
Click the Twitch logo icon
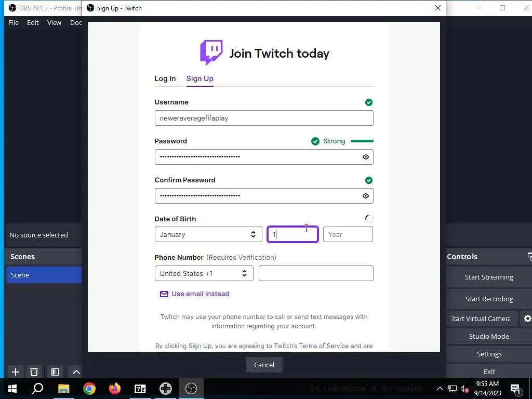[211, 52]
